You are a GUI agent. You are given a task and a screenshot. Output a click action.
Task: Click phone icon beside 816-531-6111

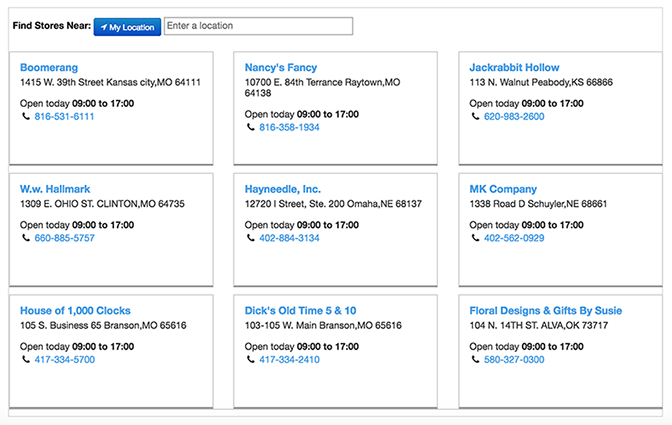[x=26, y=116]
